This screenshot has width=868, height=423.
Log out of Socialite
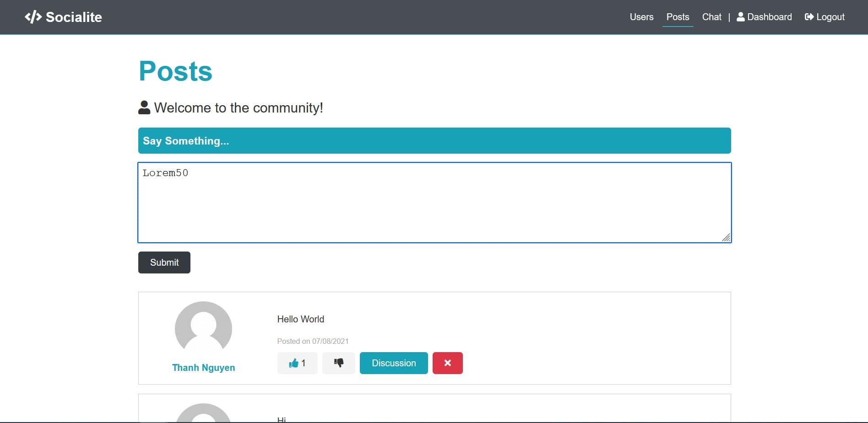coord(825,17)
